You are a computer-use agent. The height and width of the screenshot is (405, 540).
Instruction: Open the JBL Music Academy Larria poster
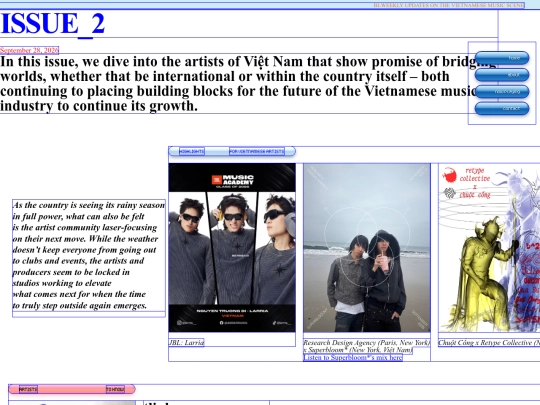[232, 248]
